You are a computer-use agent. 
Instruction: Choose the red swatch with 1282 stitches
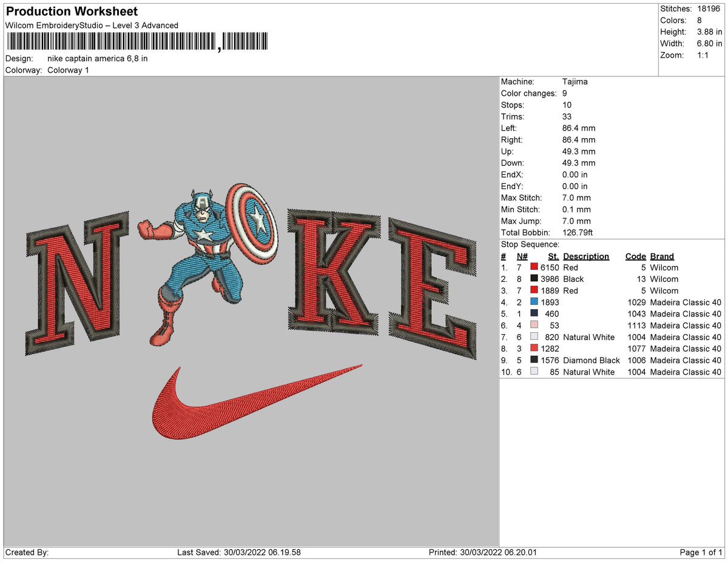[534, 349]
